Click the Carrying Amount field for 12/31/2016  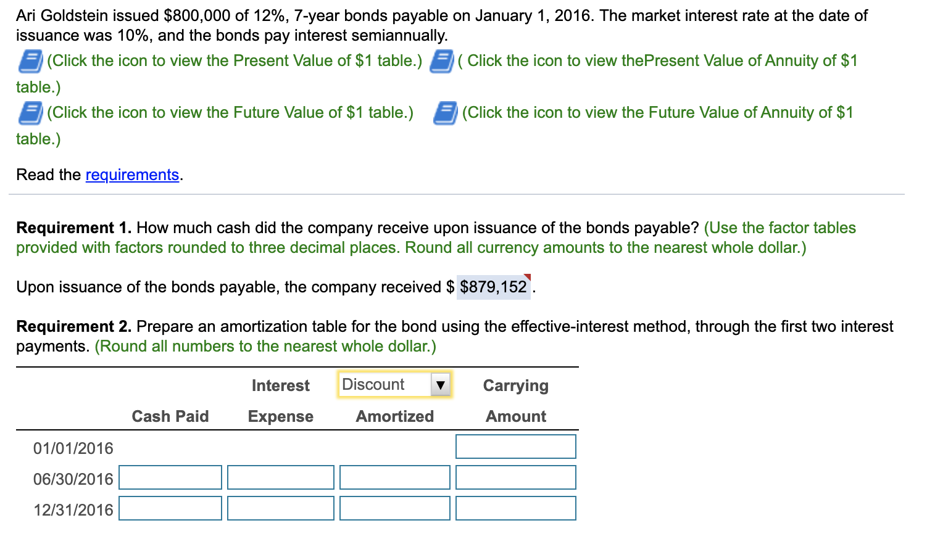pyautogui.click(x=515, y=508)
